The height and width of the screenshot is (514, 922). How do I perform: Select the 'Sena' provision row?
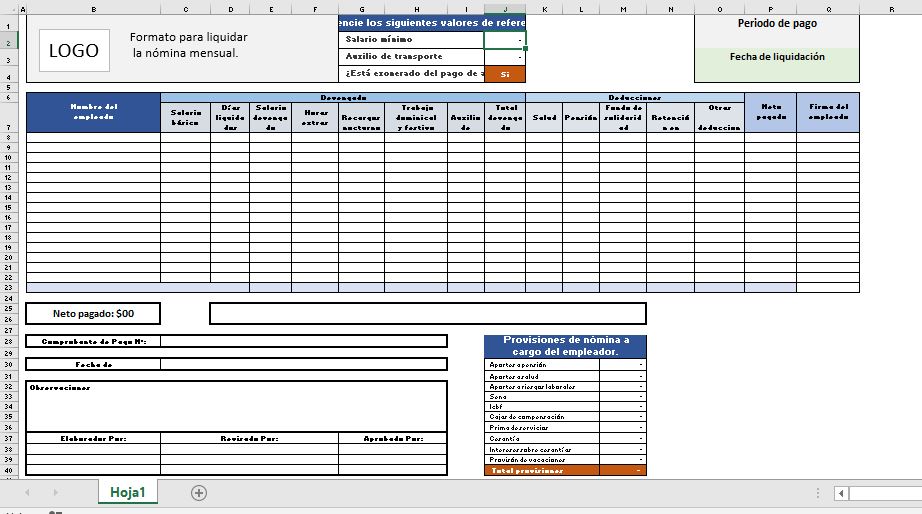click(x=565, y=397)
